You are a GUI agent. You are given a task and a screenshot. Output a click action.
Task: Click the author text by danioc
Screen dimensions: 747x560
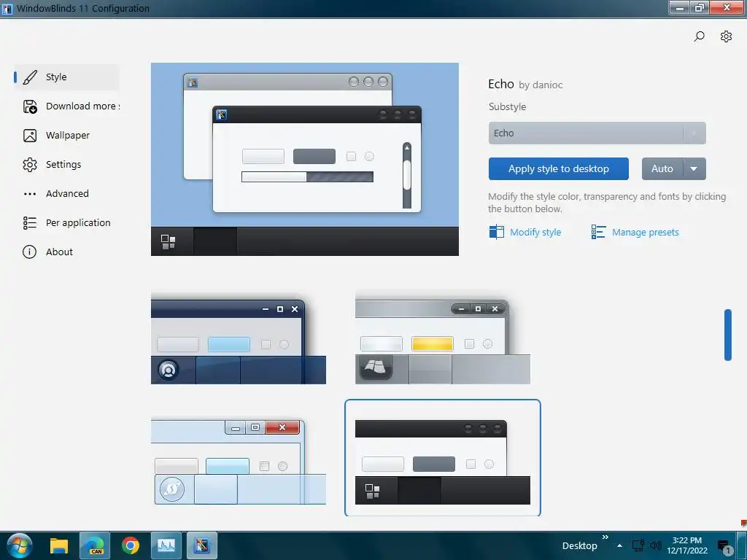[541, 85]
